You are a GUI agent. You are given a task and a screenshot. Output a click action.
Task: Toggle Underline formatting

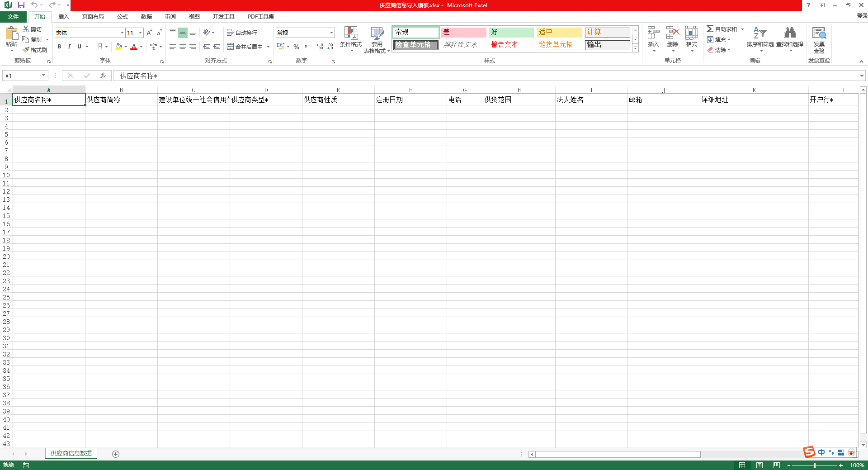coord(79,47)
